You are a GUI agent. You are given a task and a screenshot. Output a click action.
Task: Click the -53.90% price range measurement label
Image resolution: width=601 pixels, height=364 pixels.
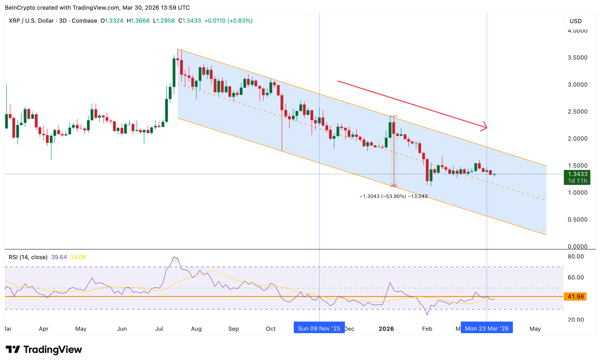click(x=393, y=196)
